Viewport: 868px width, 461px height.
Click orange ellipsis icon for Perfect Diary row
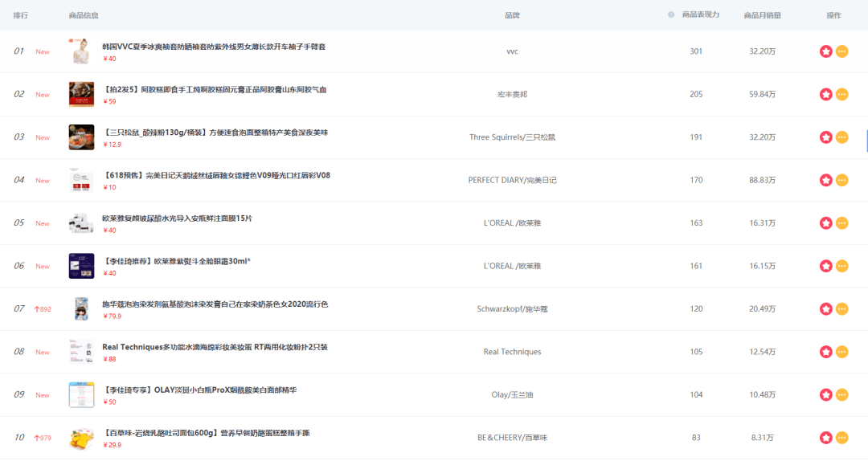841,181
